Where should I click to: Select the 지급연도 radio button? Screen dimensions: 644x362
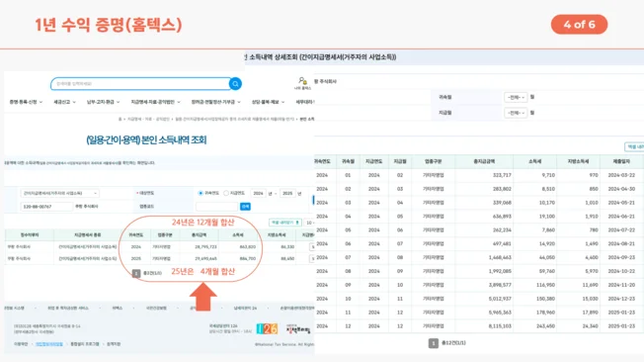[226, 193]
